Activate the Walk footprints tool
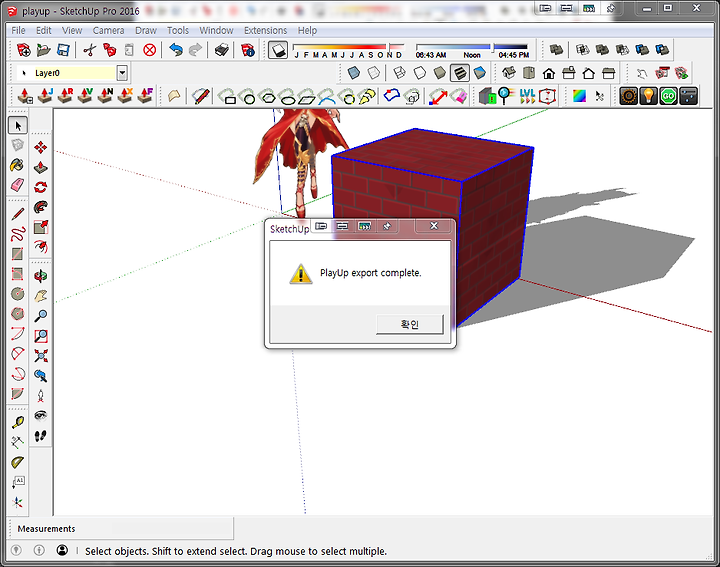Viewport: 720px width, 567px height. [41, 435]
